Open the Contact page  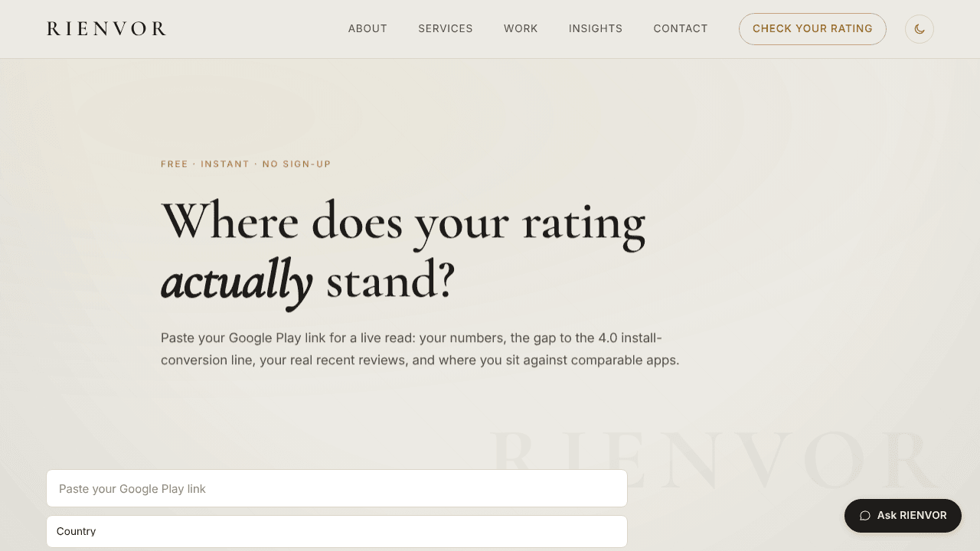pyautogui.click(x=681, y=29)
